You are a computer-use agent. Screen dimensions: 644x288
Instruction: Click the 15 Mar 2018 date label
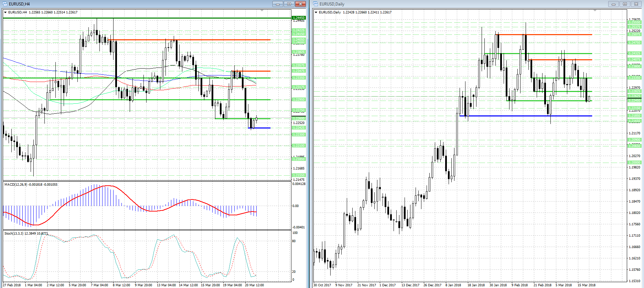coord(587,285)
